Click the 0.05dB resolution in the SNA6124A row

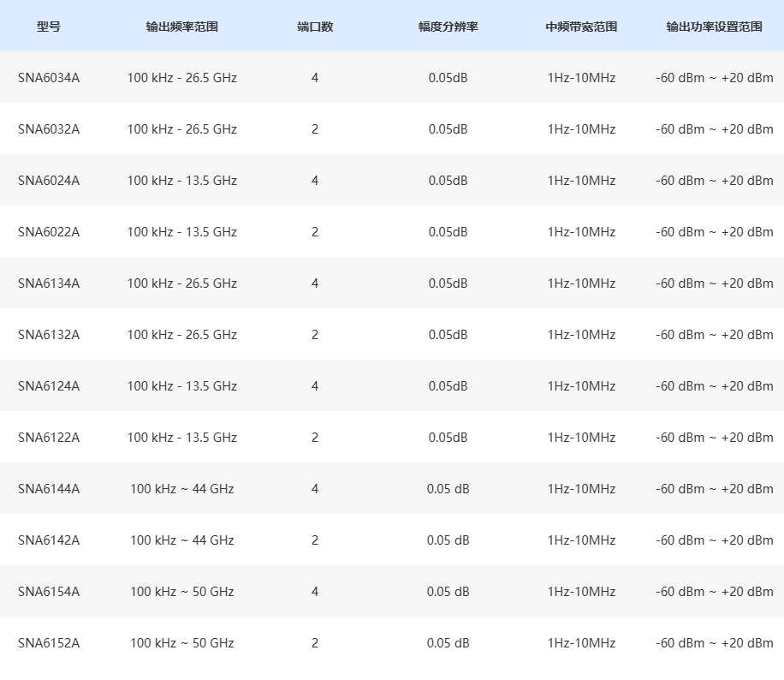pos(448,386)
